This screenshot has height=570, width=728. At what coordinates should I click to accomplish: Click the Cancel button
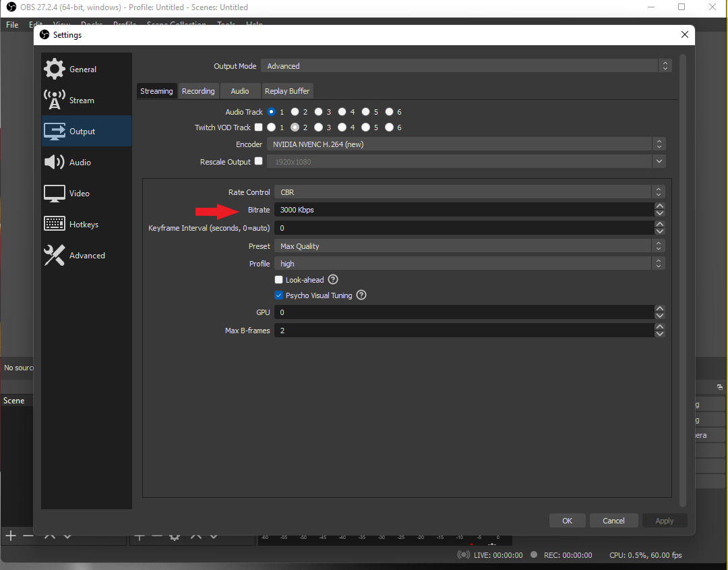613,520
